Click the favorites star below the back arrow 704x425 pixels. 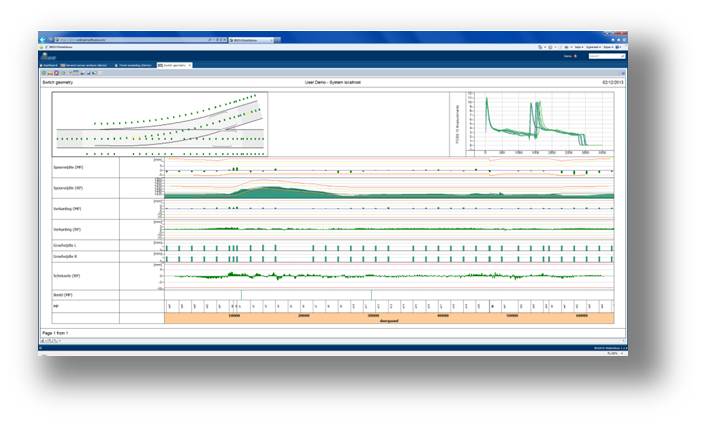point(42,47)
